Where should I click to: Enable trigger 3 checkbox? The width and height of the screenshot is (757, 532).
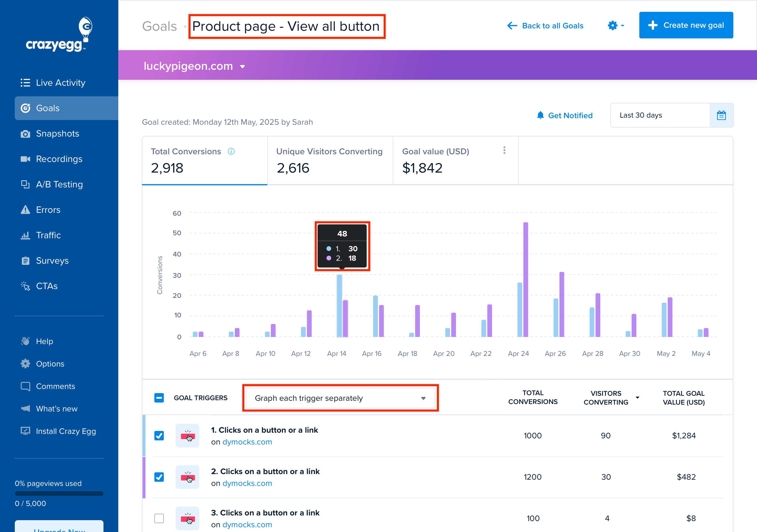(159, 518)
